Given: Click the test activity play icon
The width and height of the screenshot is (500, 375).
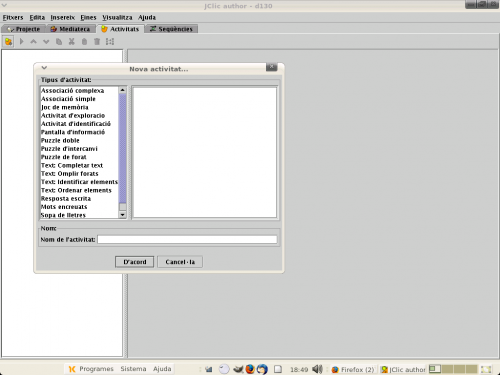Looking at the screenshot, I should (x=22, y=42).
